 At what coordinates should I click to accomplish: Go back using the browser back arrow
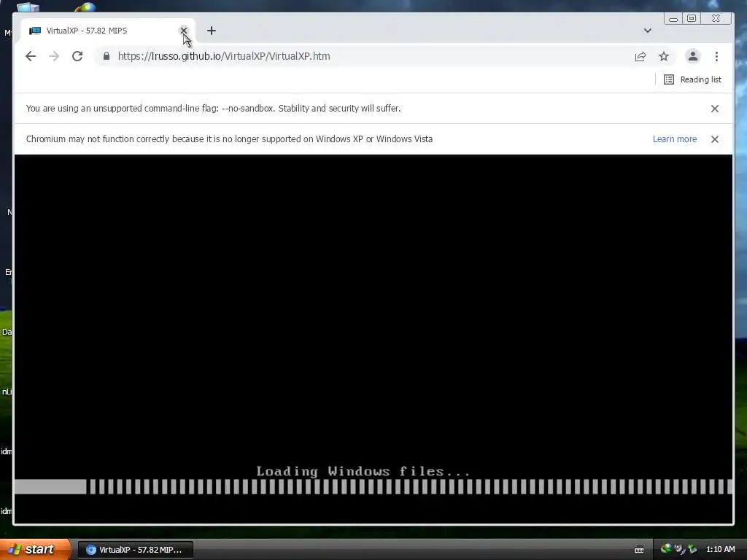tap(31, 56)
